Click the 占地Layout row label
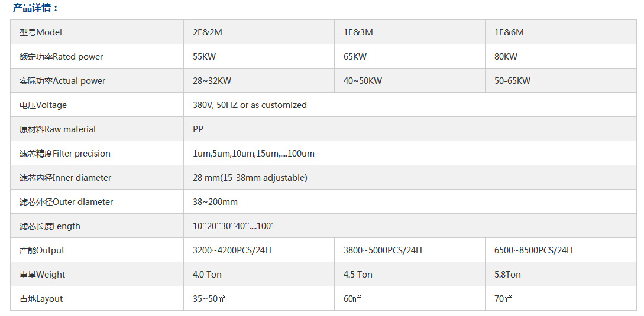 coord(41,299)
